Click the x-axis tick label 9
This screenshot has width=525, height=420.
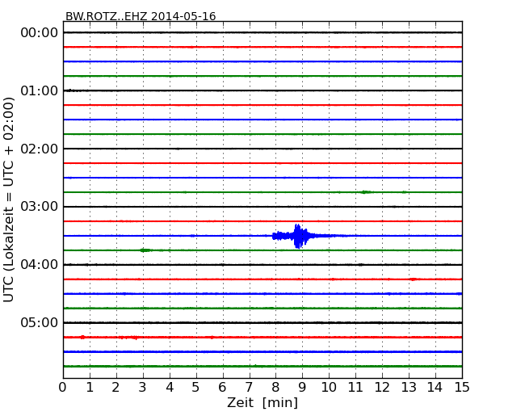(x=302, y=388)
